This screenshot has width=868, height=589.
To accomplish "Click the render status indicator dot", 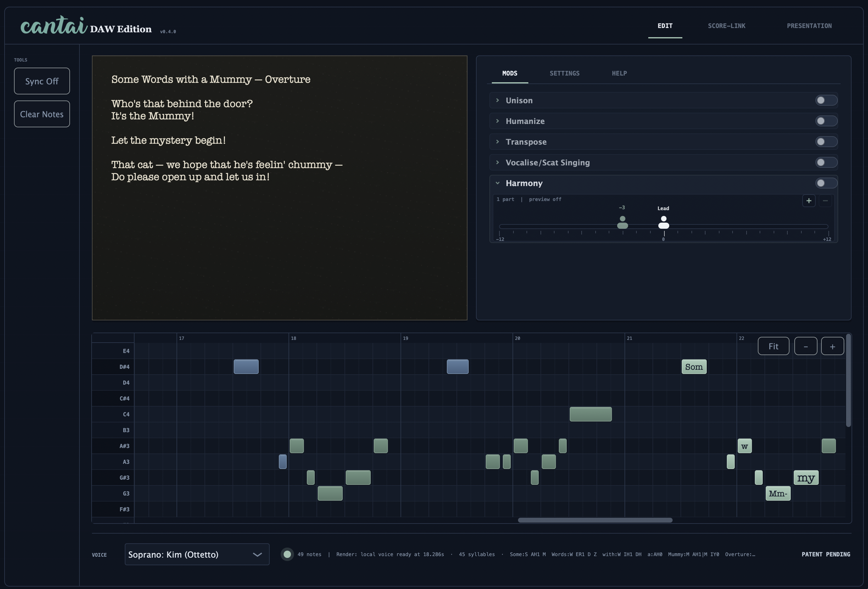I will coord(287,554).
